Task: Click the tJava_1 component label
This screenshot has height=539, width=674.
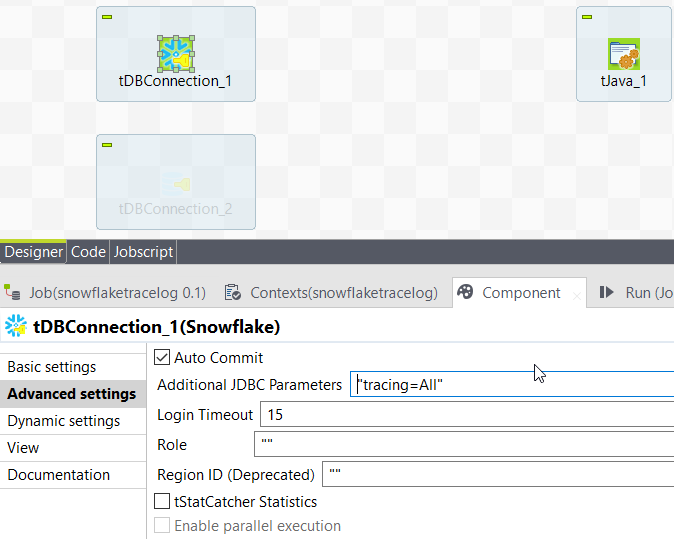Action: tap(624, 81)
